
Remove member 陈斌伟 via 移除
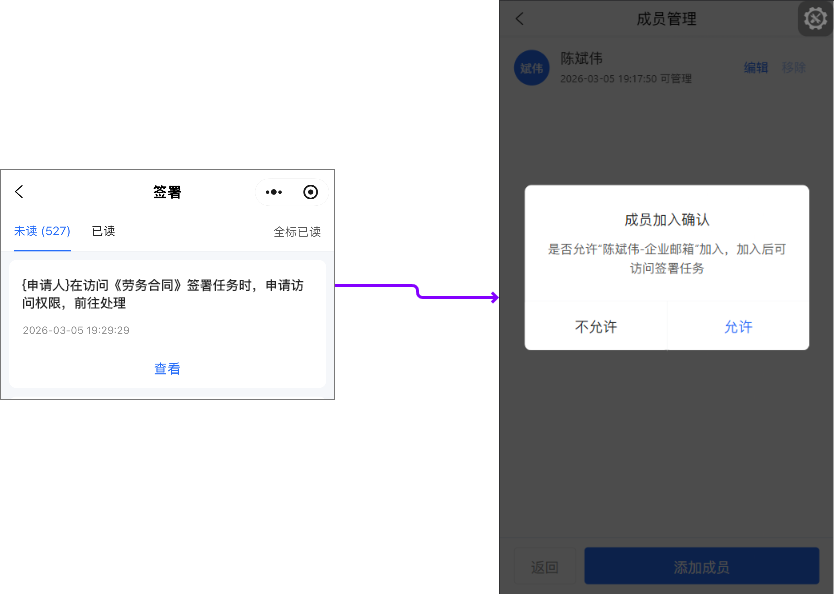pos(794,68)
